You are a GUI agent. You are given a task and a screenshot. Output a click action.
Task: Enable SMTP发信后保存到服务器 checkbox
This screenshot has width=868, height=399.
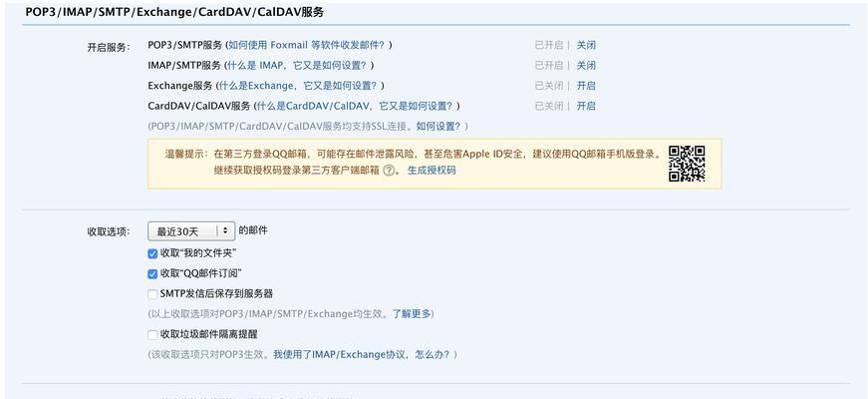[x=152, y=294]
